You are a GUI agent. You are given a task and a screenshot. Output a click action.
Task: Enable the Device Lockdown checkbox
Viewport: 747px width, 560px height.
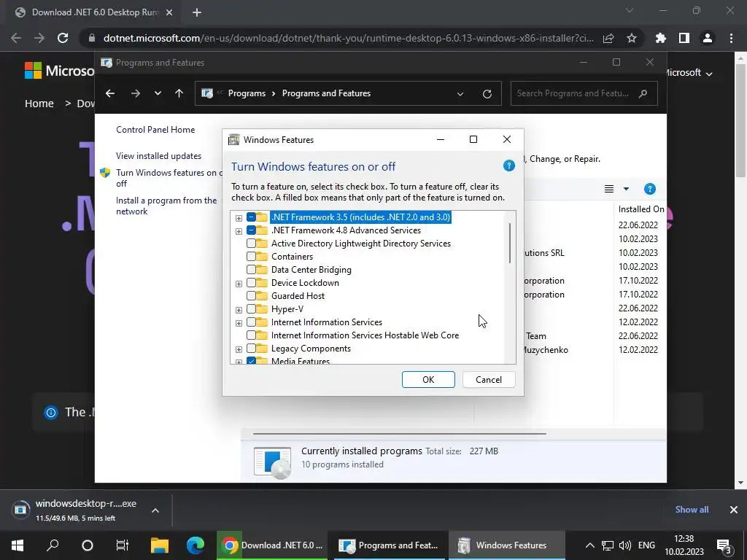click(x=251, y=283)
